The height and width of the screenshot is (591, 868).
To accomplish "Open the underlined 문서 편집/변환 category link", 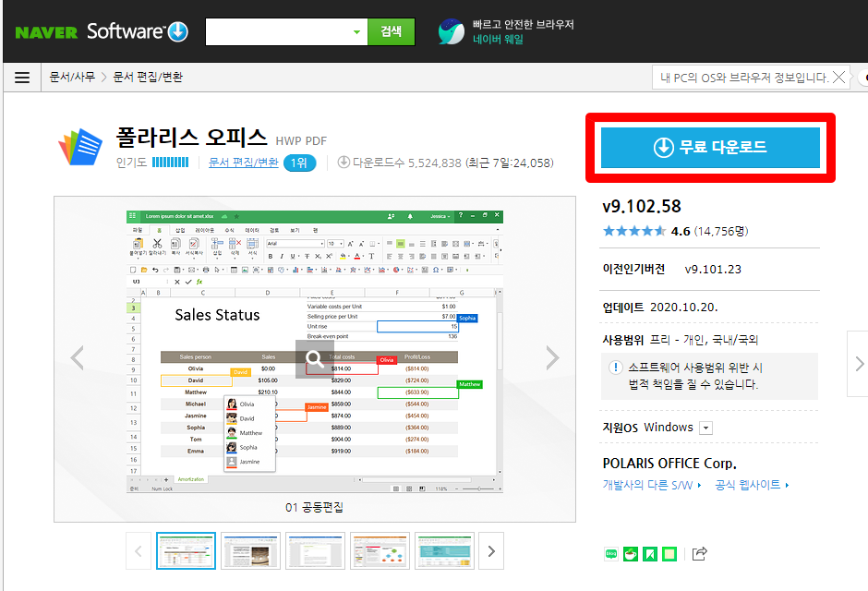I will (x=243, y=163).
